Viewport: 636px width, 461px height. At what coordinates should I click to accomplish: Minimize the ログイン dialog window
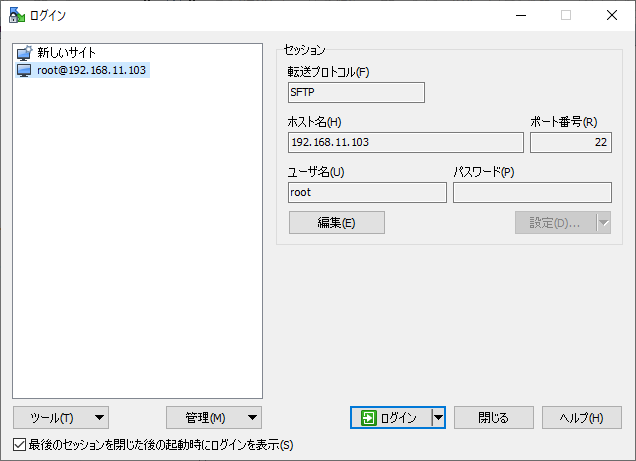tap(520, 15)
